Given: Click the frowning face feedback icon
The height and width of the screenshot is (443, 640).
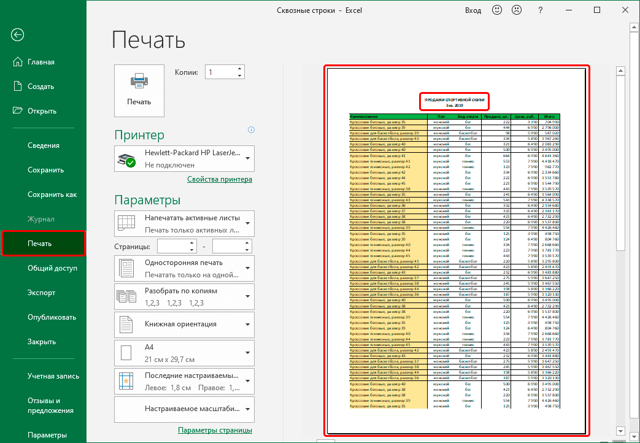Looking at the screenshot, I should tap(517, 10).
